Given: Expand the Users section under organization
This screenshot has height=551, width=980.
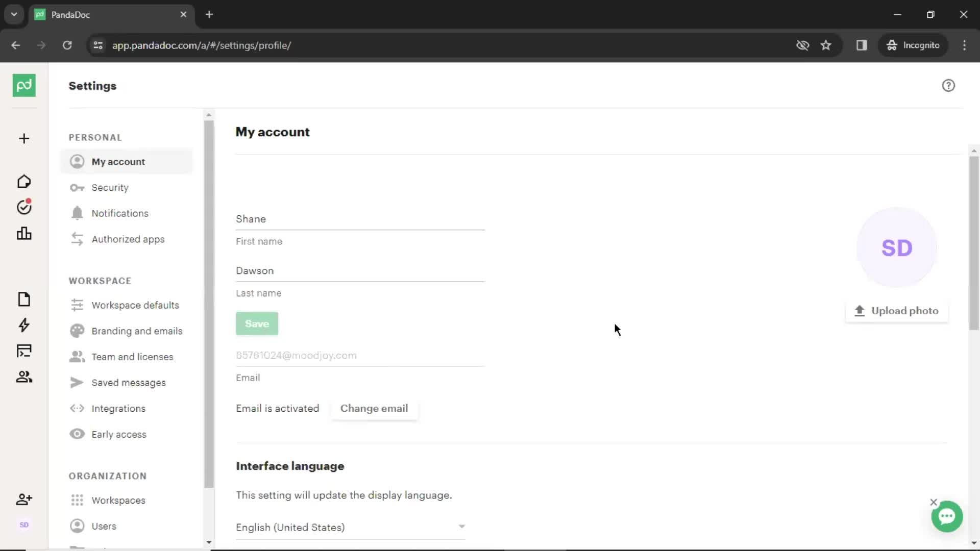Looking at the screenshot, I should tap(104, 525).
